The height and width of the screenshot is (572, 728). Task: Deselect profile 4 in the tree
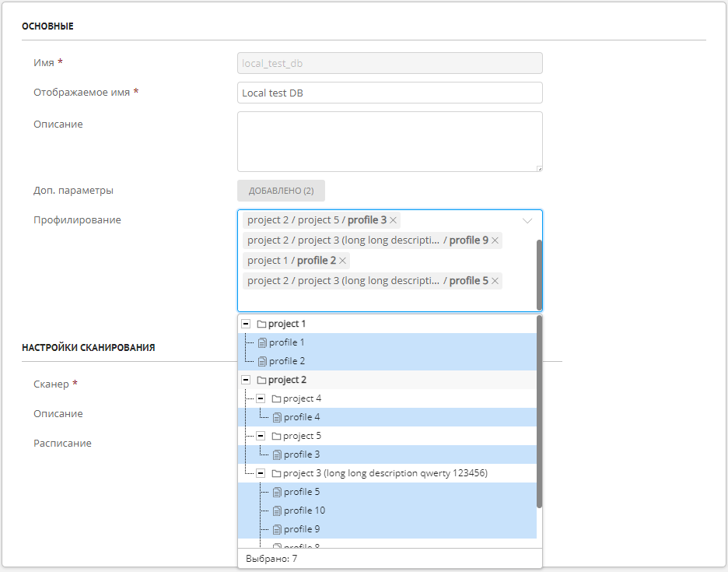coord(302,417)
